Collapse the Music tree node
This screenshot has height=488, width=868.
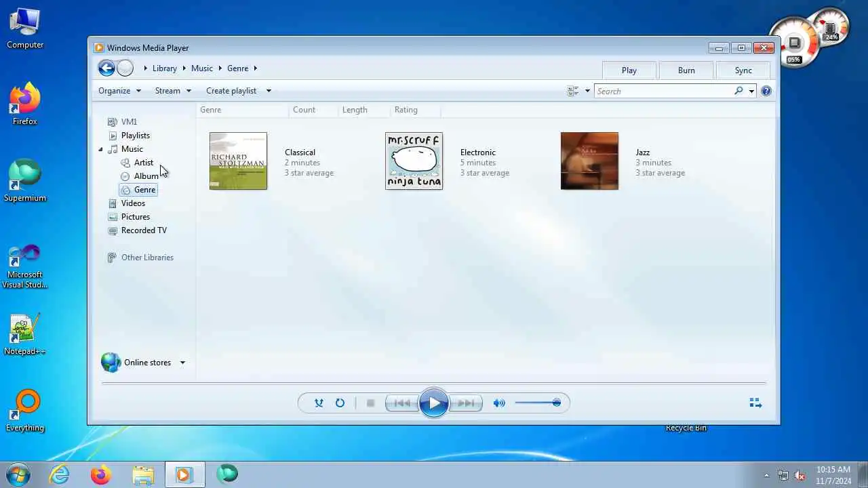[100, 149]
